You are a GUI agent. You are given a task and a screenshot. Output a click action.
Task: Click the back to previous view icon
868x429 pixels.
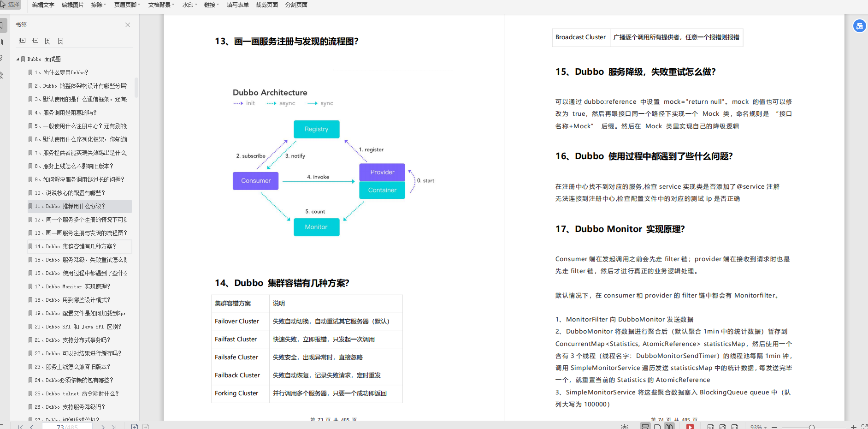click(x=135, y=427)
